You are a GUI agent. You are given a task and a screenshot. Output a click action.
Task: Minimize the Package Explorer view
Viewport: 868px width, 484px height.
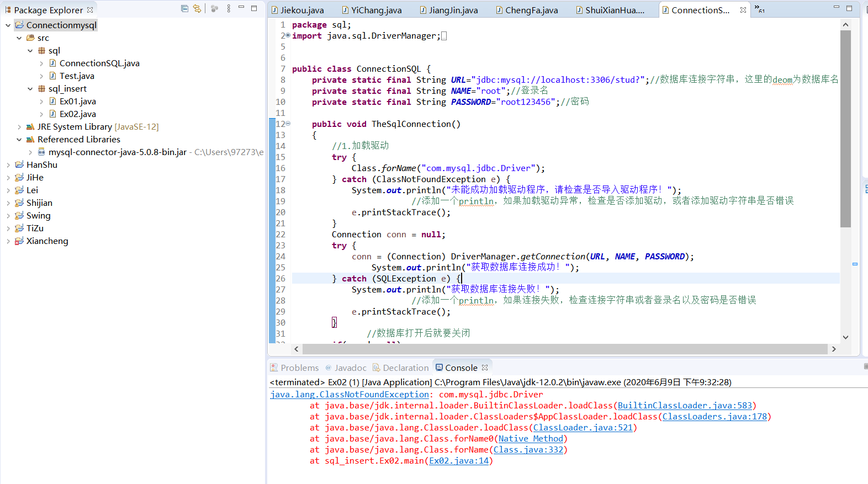(x=241, y=8)
